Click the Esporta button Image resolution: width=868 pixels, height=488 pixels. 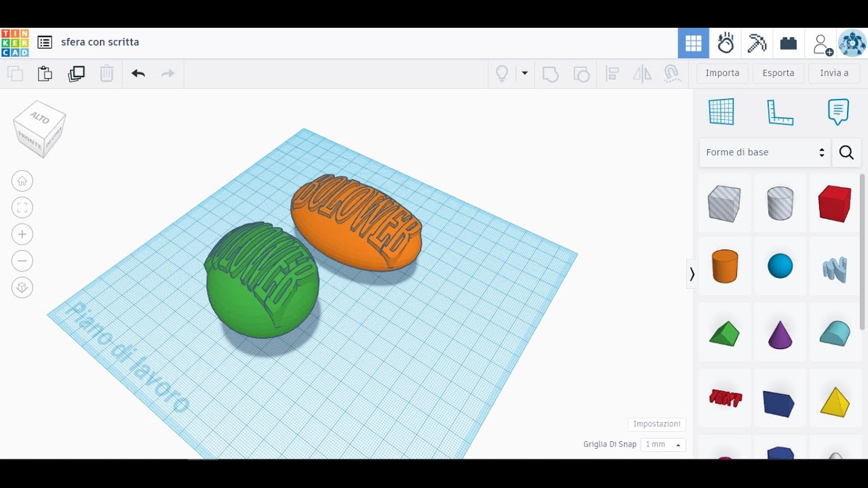(x=778, y=73)
